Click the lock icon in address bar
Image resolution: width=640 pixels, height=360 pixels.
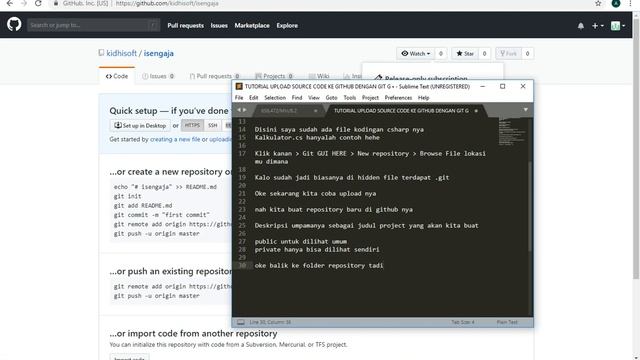56,3
